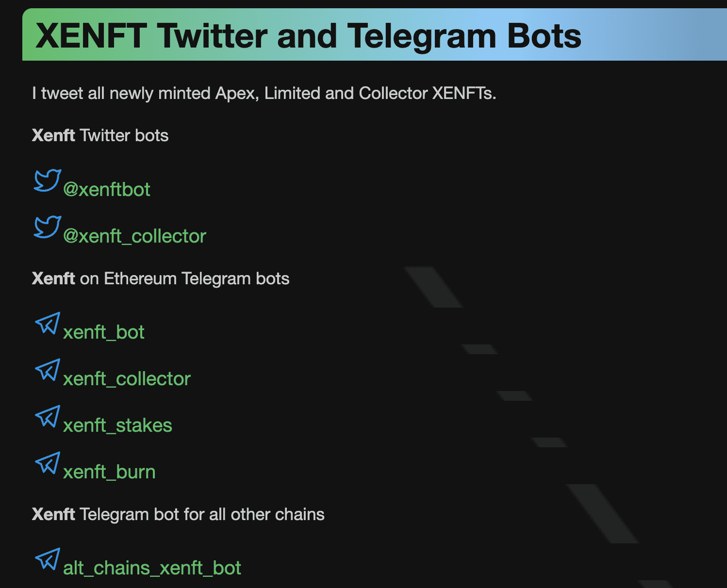
Task: Click the Twitter bird icon beside @xenftbot
Action: click(47, 180)
